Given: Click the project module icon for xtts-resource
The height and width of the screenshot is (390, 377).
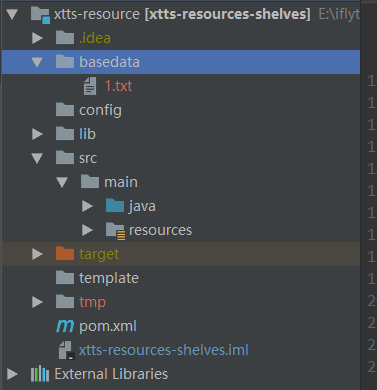Looking at the screenshot, I should pyautogui.click(x=40, y=15).
